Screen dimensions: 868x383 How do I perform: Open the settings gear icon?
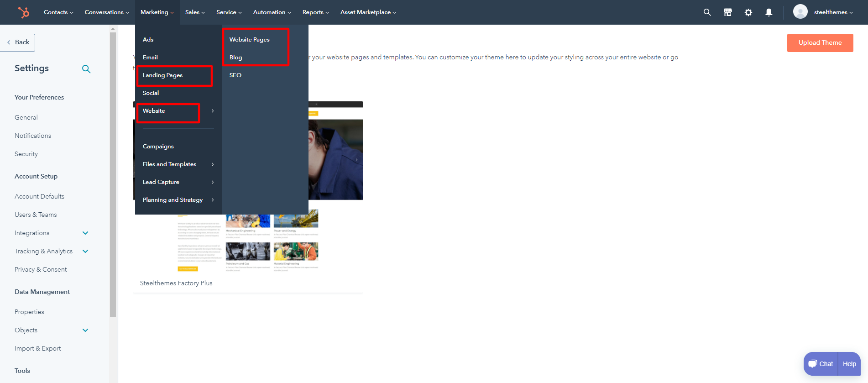tap(748, 12)
